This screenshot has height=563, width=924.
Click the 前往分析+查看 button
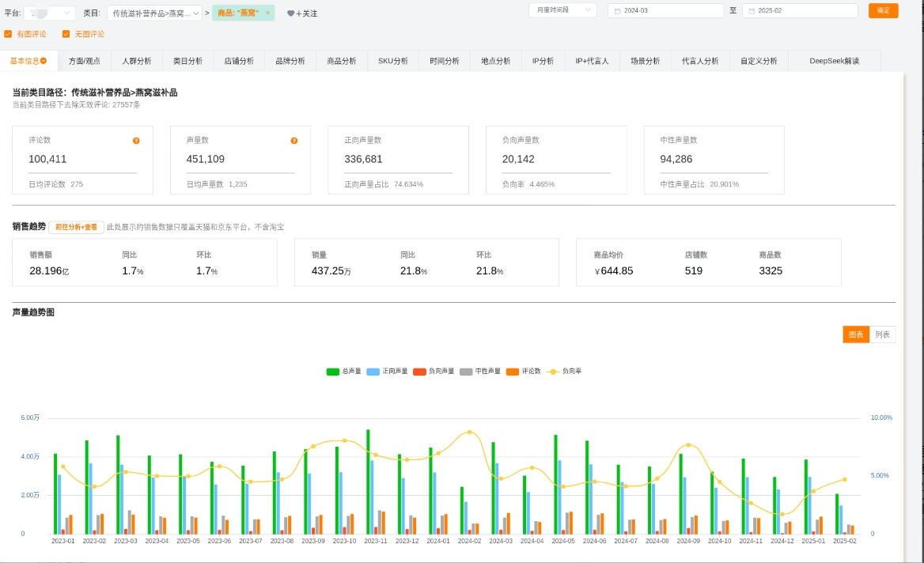pos(77,227)
